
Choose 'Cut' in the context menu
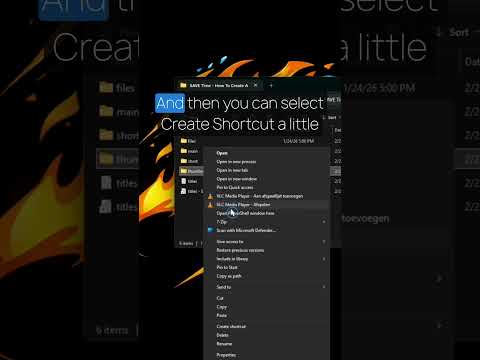pos(267,298)
